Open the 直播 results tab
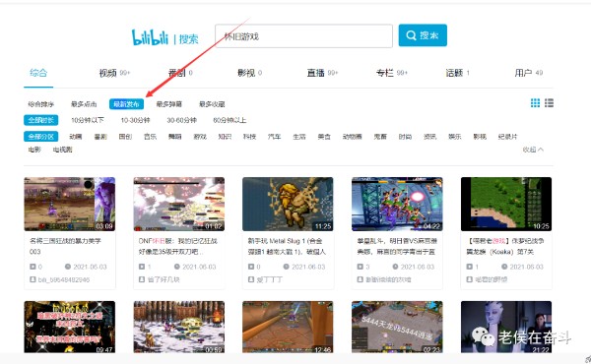 tap(322, 73)
